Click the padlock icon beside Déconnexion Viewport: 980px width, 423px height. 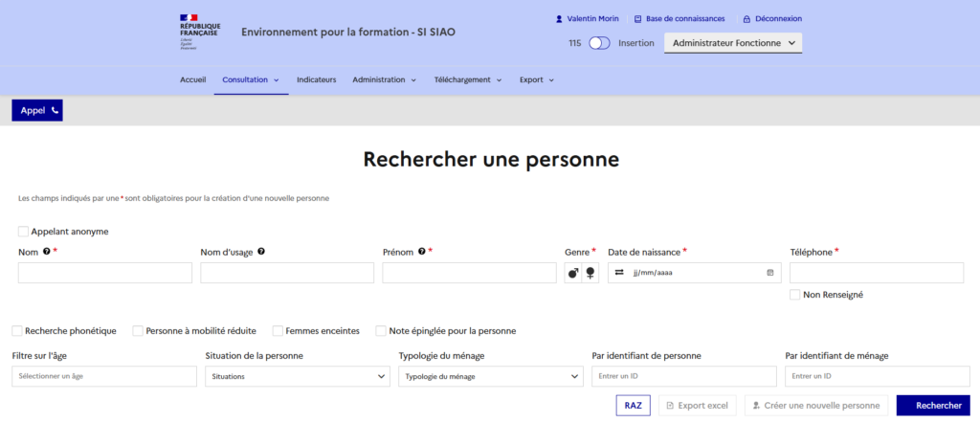tap(746, 19)
